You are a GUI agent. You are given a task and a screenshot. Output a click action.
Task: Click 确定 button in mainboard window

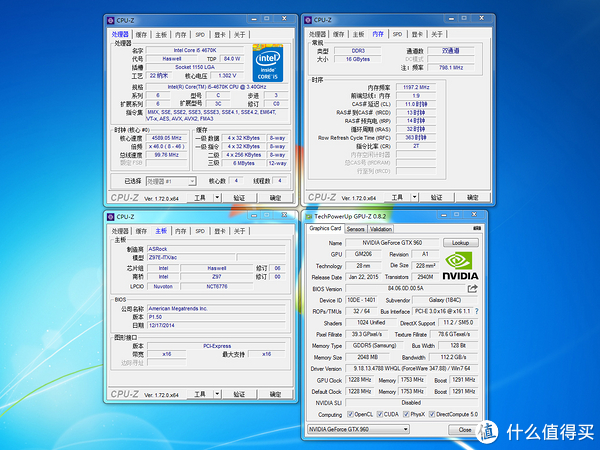[x=276, y=394]
